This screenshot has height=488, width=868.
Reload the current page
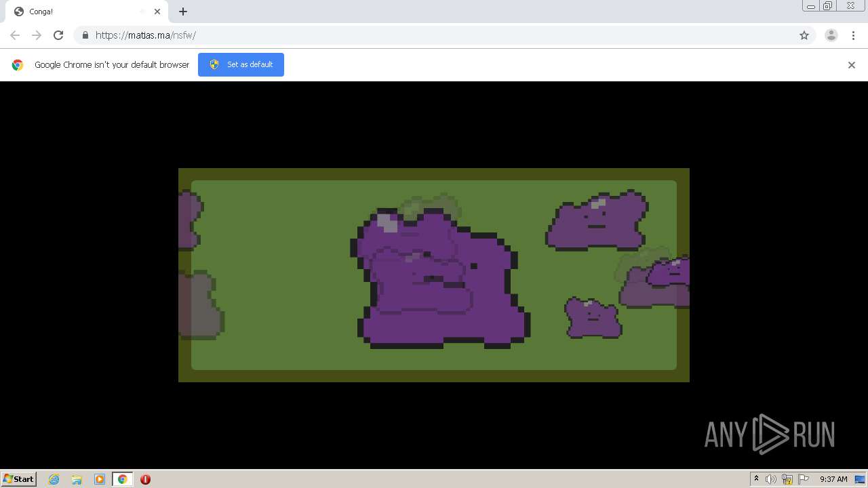point(58,35)
